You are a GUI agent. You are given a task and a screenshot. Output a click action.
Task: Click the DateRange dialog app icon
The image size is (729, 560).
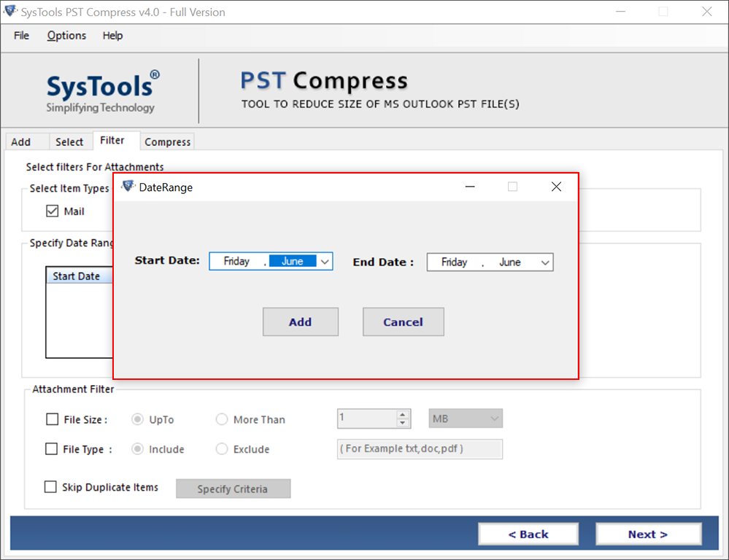click(x=128, y=187)
